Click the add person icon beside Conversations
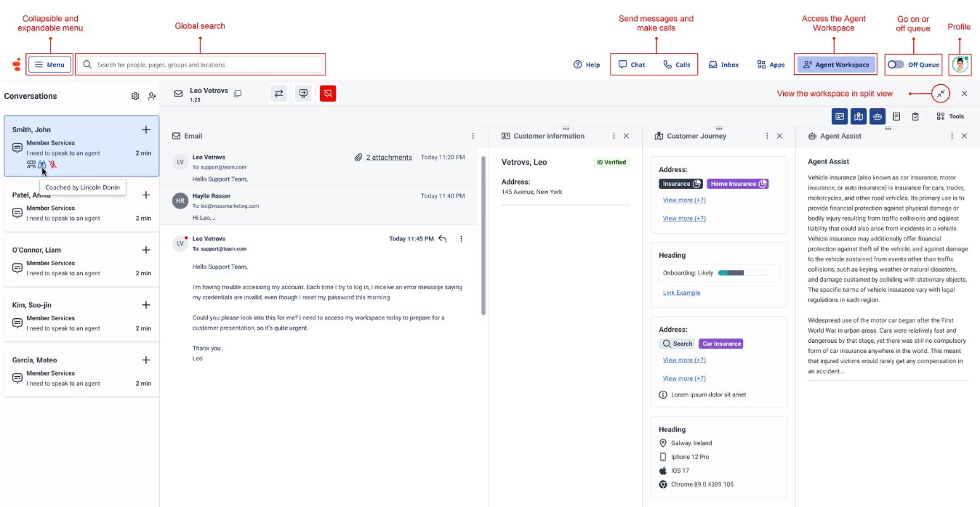The image size is (980, 507). point(152,96)
